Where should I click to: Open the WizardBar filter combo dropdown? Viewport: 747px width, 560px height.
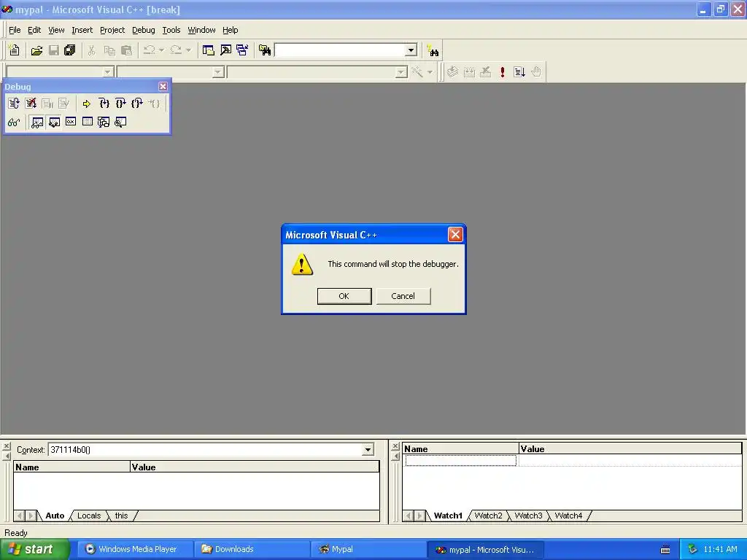click(x=218, y=72)
